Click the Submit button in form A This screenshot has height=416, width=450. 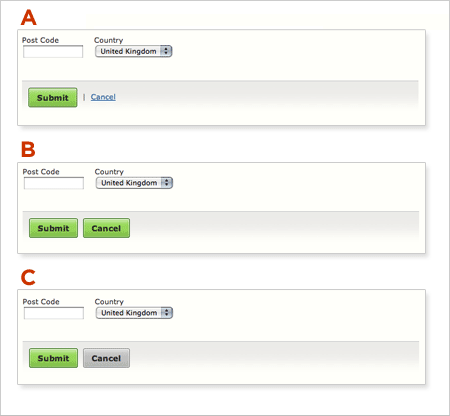[x=53, y=98]
